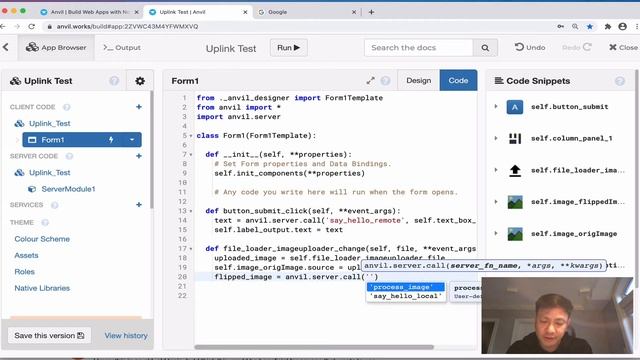The width and height of the screenshot is (640, 360).
Task: Select 'say_hello_local' autocomplete suggestion
Action: (406, 296)
